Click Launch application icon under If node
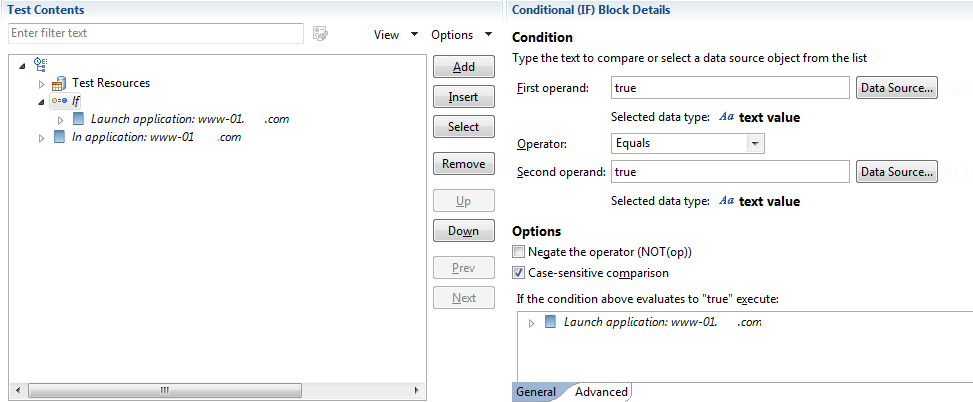This screenshot has height=402, width=973. (x=78, y=118)
